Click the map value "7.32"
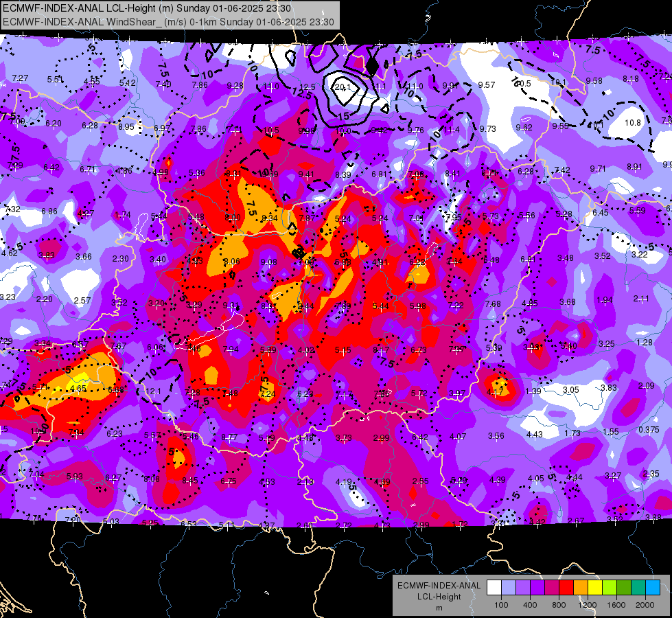Image resolution: width=672 pixels, height=618 pixels. 12,209
